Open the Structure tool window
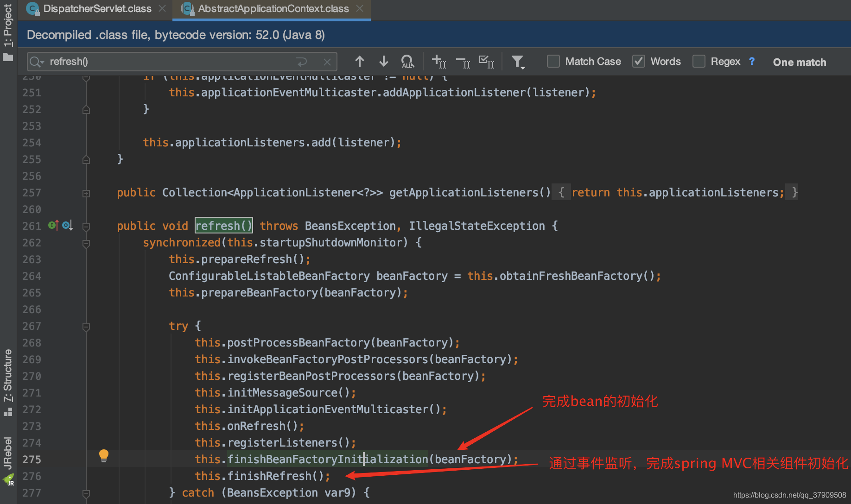Screen dimensions: 851x504 pos(8,376)
